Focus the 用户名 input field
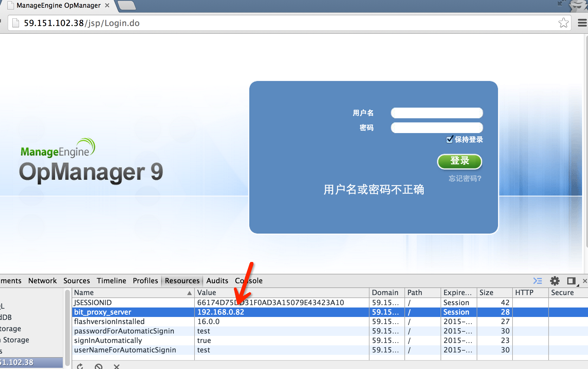Viewport: 588px width, 369px height. (x=437, y=113)
